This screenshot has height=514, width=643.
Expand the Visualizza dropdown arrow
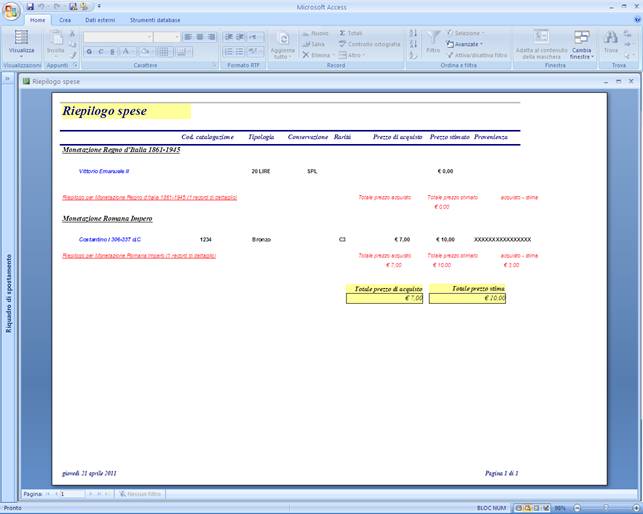coord(21,56)
